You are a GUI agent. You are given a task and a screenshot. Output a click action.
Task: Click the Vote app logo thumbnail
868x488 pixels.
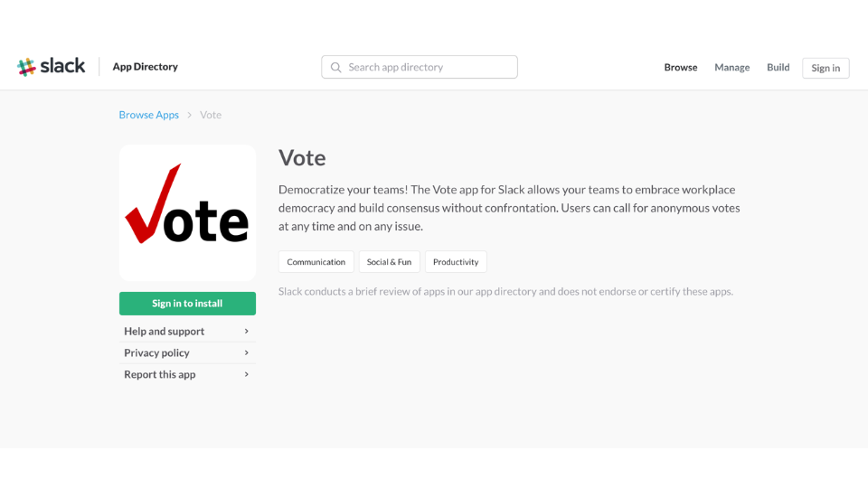click(187, 212)
